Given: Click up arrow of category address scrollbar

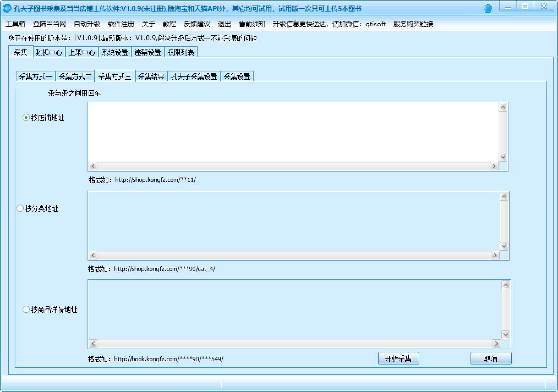Looking at the screenshot, I should pyautogui.click(x=504, y=196).
